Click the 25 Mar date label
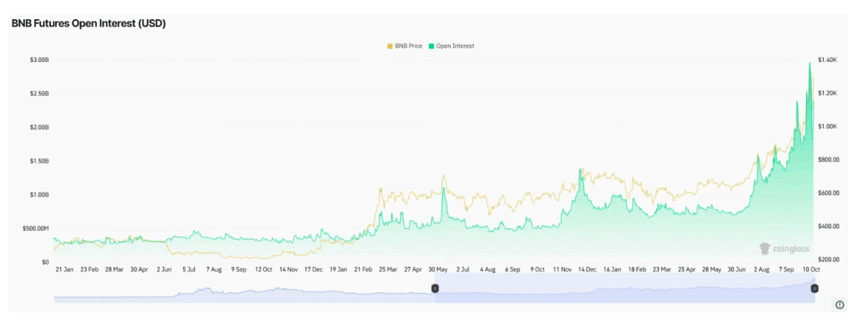 (x=387, y=270)
